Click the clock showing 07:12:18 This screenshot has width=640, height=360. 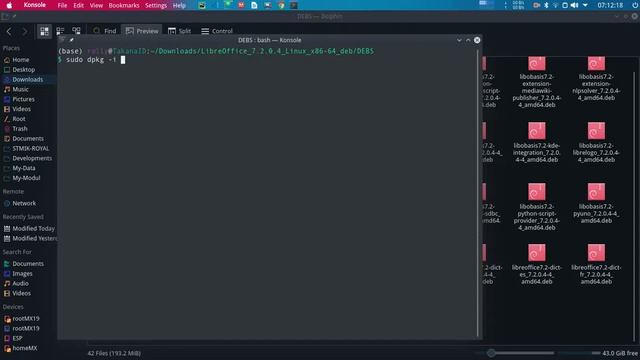(610, 5)
